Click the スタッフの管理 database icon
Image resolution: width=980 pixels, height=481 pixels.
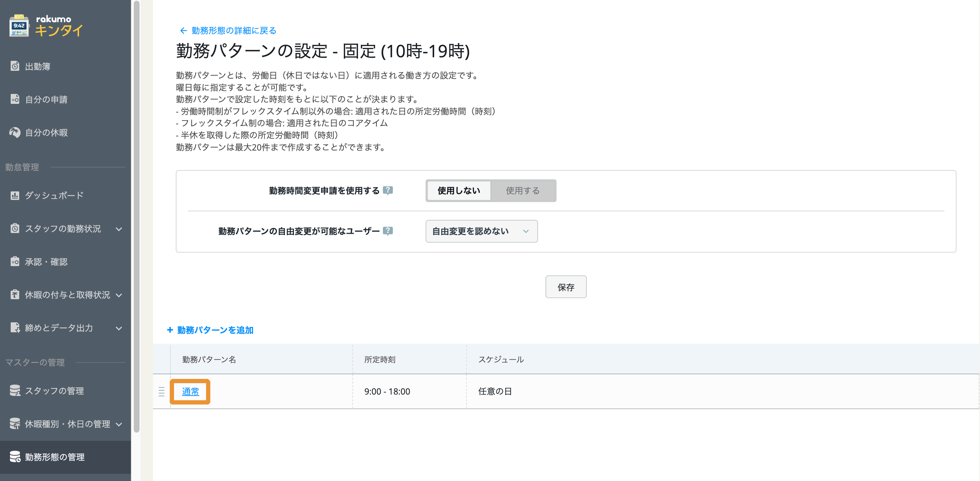pyautogui.click(x=15, y=391)
